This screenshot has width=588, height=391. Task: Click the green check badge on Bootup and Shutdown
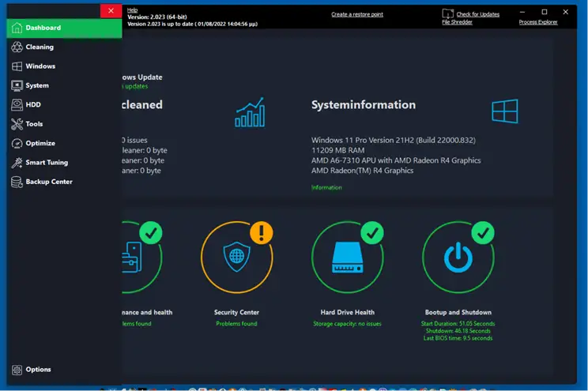(483, 232)
